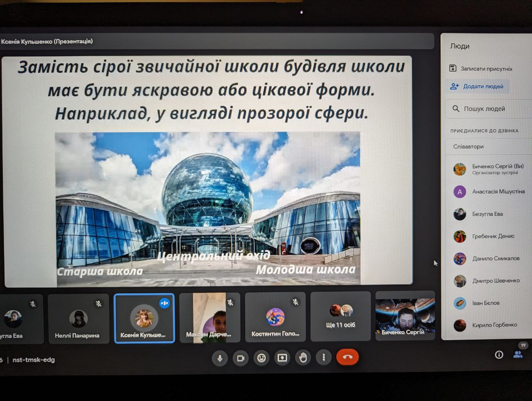Image resolution: width=532 pixels, height=401 pixels.
Task: Toggle the camera button in call controls
Action: pyautogui.click(x=241, y=358)
